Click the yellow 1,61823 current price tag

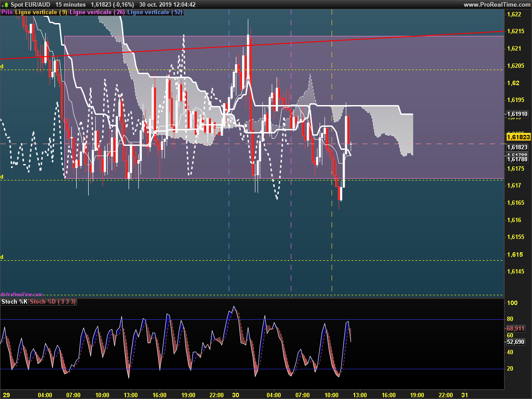point(518,137)
